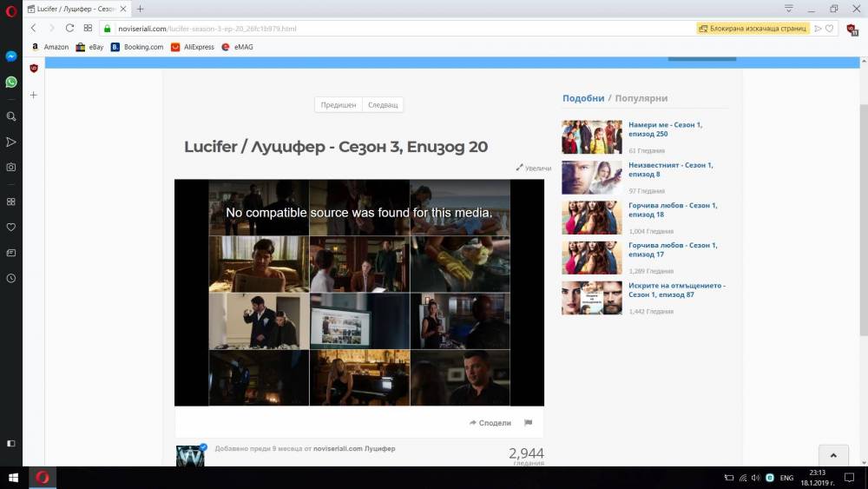Open Booking.com bookmark
The height and width of the screenshot is (489, 868).
point(137,47)
